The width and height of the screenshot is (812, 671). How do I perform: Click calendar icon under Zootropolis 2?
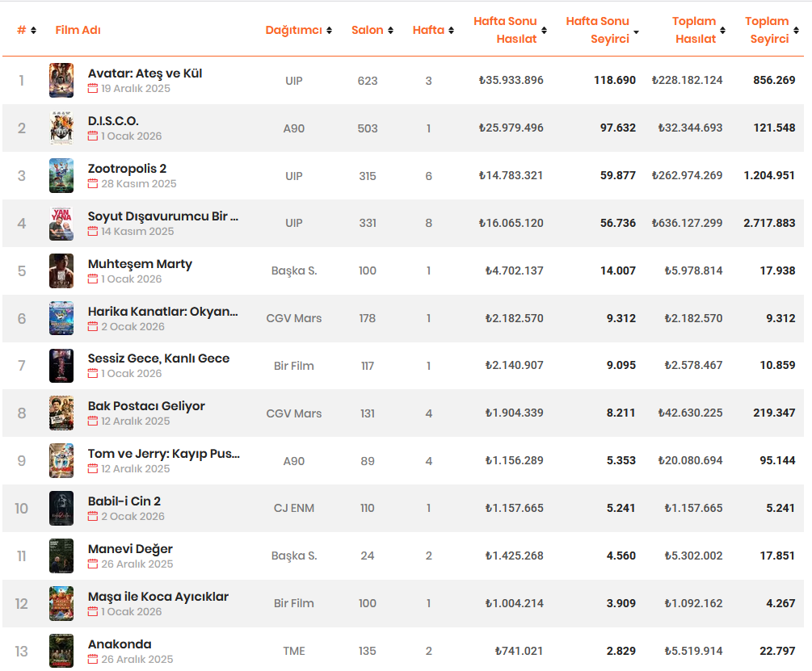click(93, 183)
